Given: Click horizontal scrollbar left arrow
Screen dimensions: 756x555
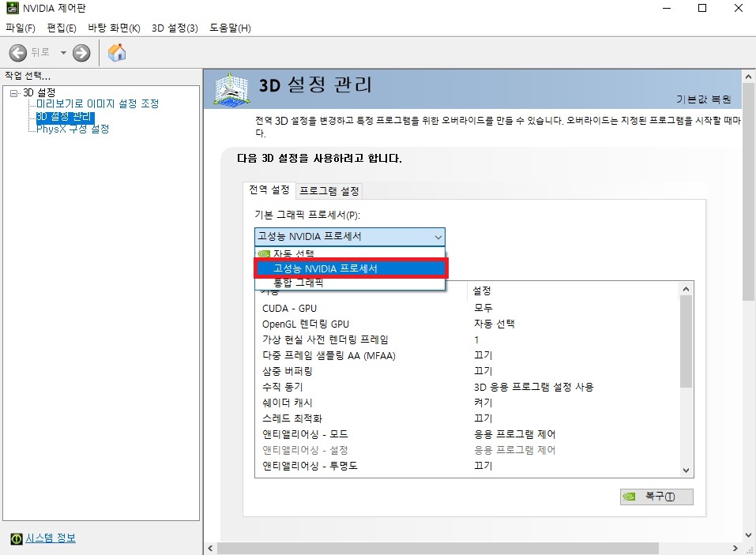Looking at the screenshot, I should (x=210, y=548).
